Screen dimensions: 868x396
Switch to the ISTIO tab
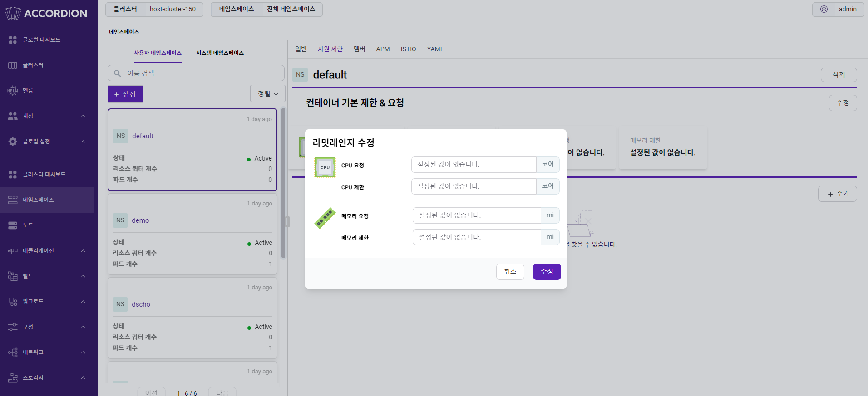[408, 49]
